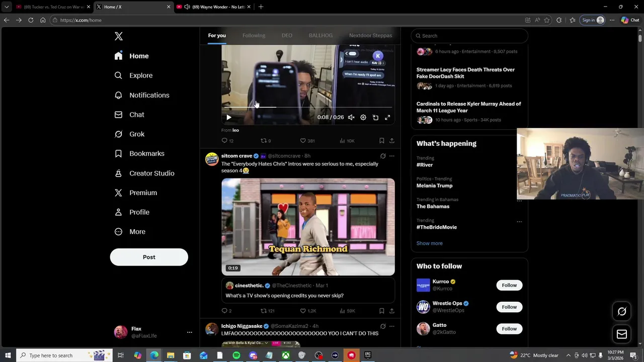Go to Profile page
Image resolution: width=644 pixels, height=362 pixels.
[132, 212]
